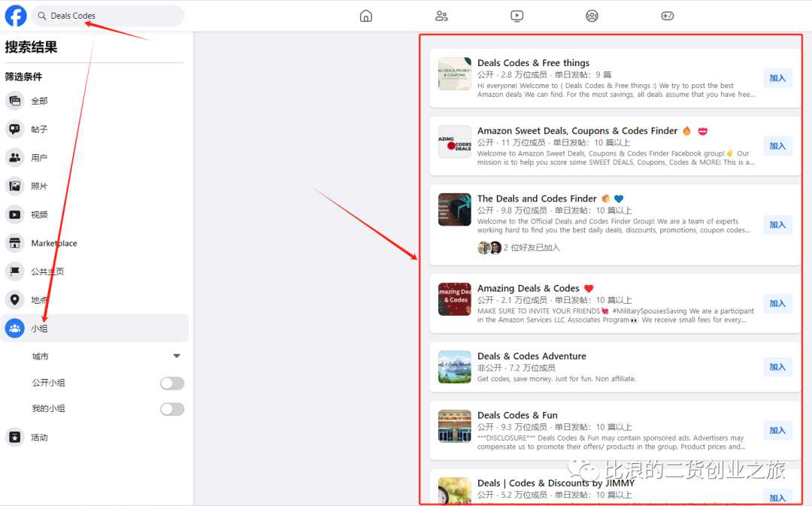Join Amazing Deals & Codes group
812x506 pixels.
tap(777, 304)
